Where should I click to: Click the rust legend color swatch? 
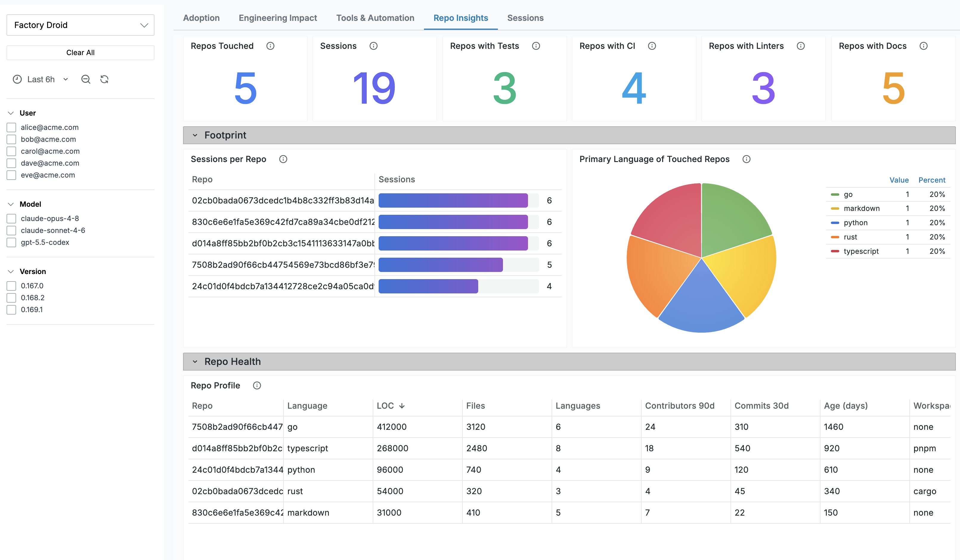click(835, 237)
